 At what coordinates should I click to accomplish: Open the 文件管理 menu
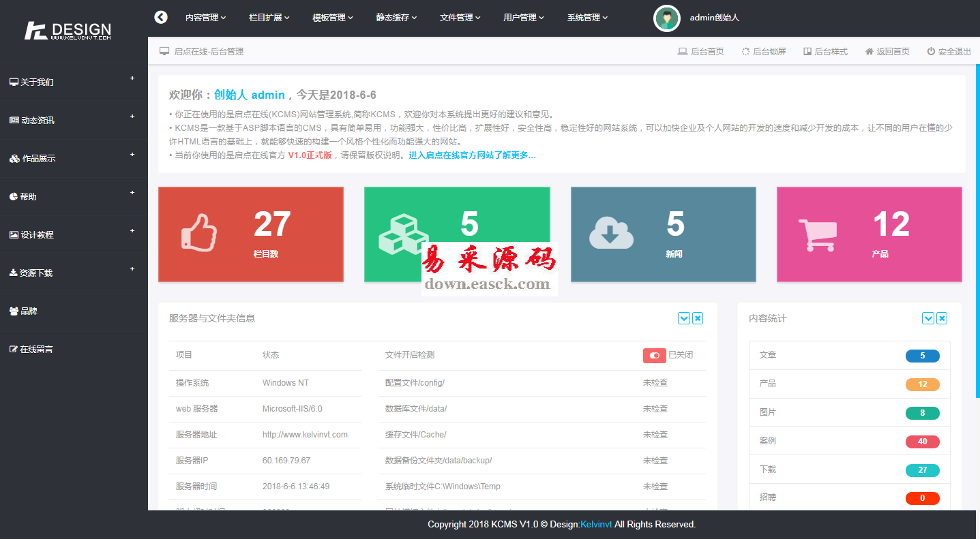point(460,18)
